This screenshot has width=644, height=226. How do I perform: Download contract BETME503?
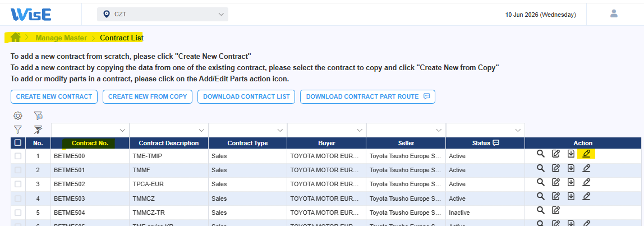tap(571, 196)
